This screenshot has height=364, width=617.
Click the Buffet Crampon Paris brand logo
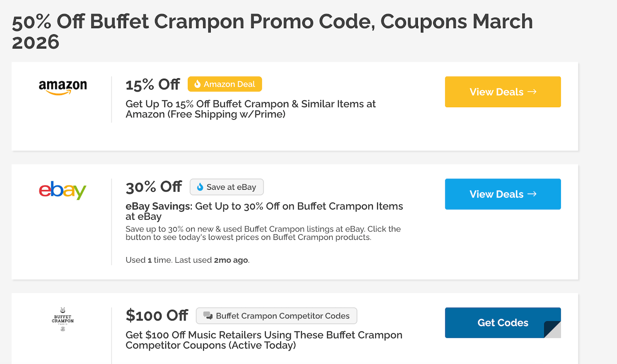[63, 320]
